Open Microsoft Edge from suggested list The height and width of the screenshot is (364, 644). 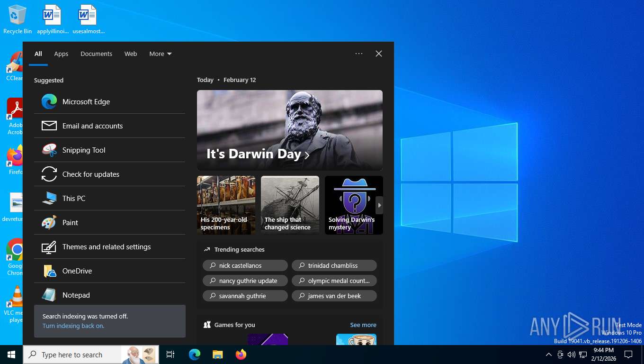coord(109,101)
